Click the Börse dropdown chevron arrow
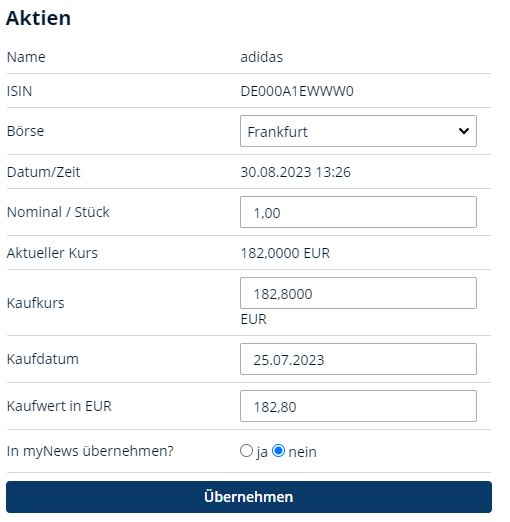This screenshot has width=510, height=522. 464,131
